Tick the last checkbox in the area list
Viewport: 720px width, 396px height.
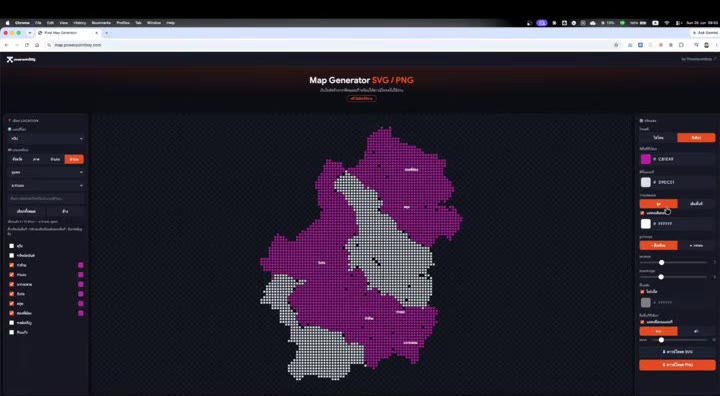click(11, 332)
